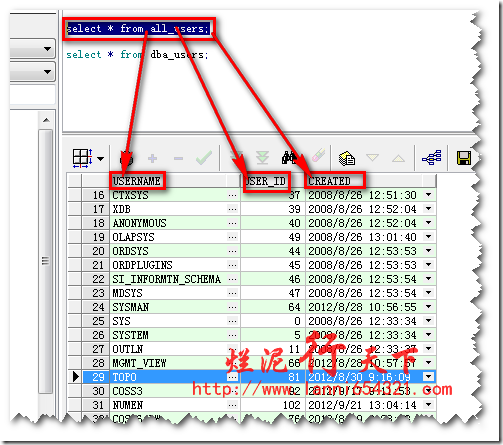The height and width of the screenshot is (445, 503).
Task: Click the USERNAME column header
Action: (137, 181)
